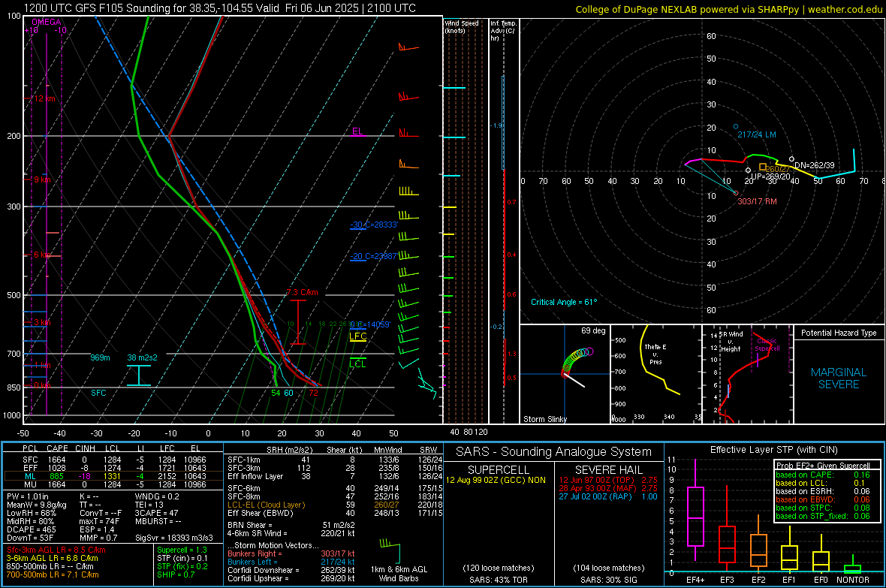Click the "Inf. Temp. Adv." panel header
Image resolution: width=886 pixels, height=588 pixels.
point(503,31)
